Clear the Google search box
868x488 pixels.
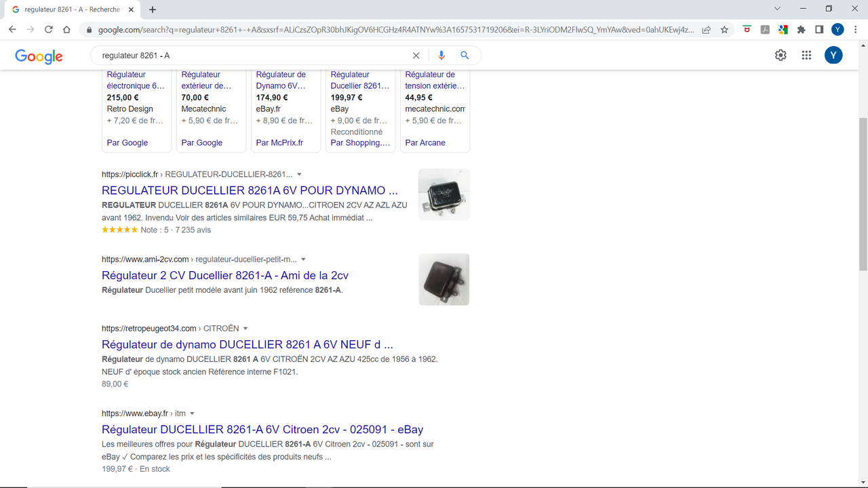tap(416, 56)
